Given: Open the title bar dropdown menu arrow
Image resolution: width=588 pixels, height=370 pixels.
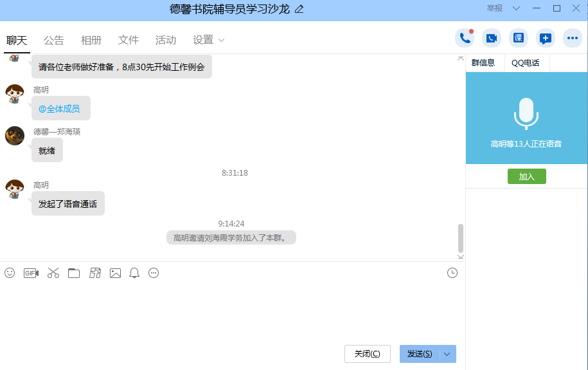Looking at the screenshot, I should tap(516, 8).
